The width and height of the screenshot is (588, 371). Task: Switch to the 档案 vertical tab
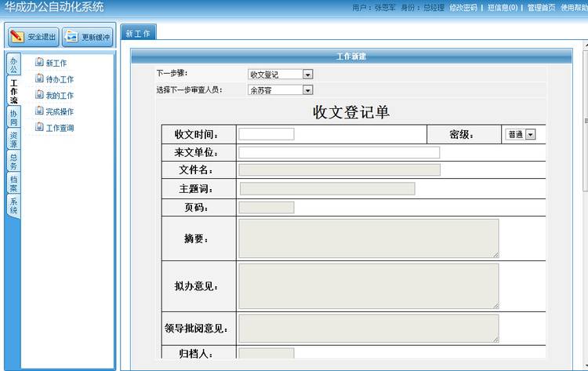13,183
